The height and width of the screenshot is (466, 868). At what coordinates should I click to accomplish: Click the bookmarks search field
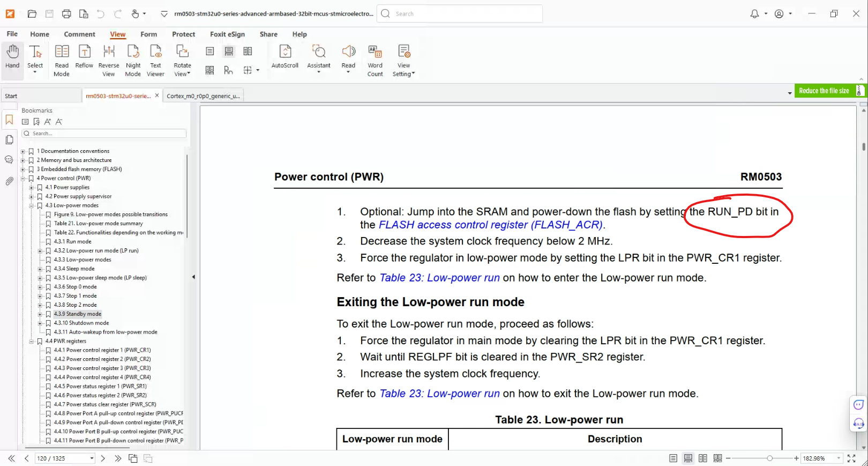[104, 134]
